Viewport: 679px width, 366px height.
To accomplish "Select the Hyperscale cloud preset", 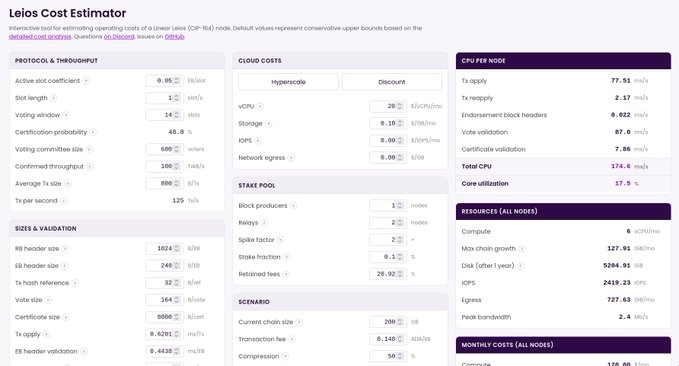I will pyautogui.click(x=288, y=82).
